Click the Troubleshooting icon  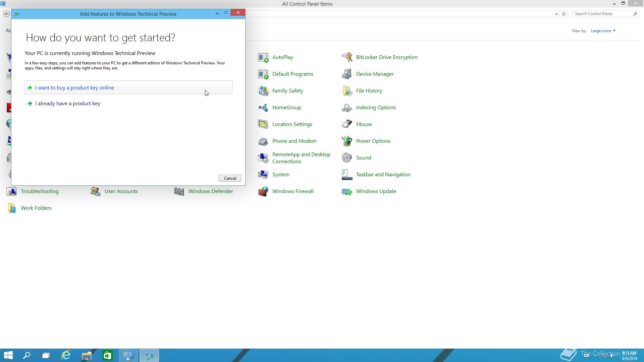tap(11, 191)
